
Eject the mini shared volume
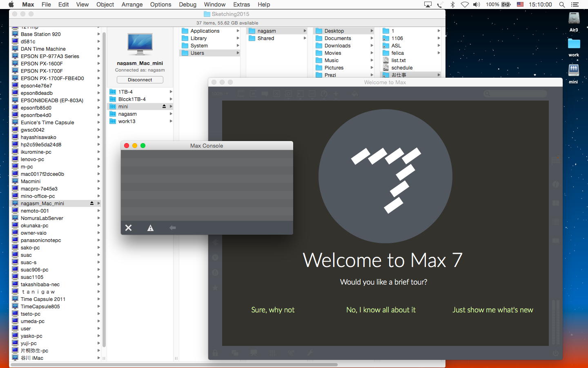click(164, 106)
